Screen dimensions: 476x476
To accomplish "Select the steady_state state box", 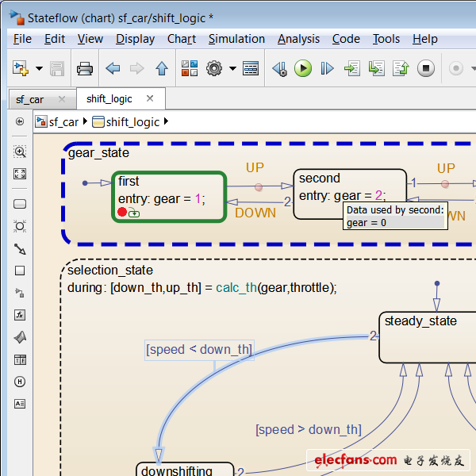I will point(427,336).
